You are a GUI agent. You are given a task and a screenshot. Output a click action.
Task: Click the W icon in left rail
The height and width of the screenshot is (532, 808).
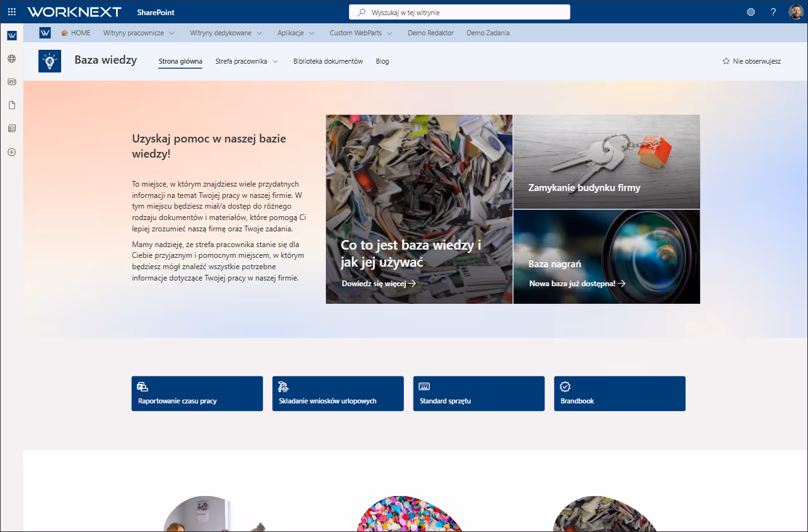(x=12, y=35)
